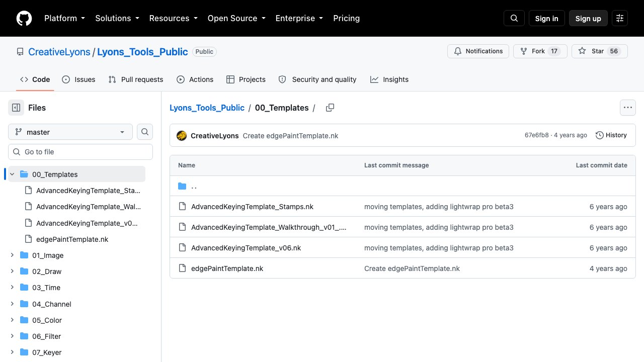The width and height of the screenshot is (644, 362).
Task: Open the Lyons_Tools_Public repository title link
Action: pos(142,52)
